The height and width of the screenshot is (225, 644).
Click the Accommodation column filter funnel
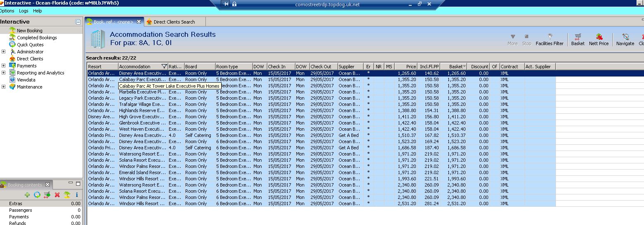tap(164, 67)
